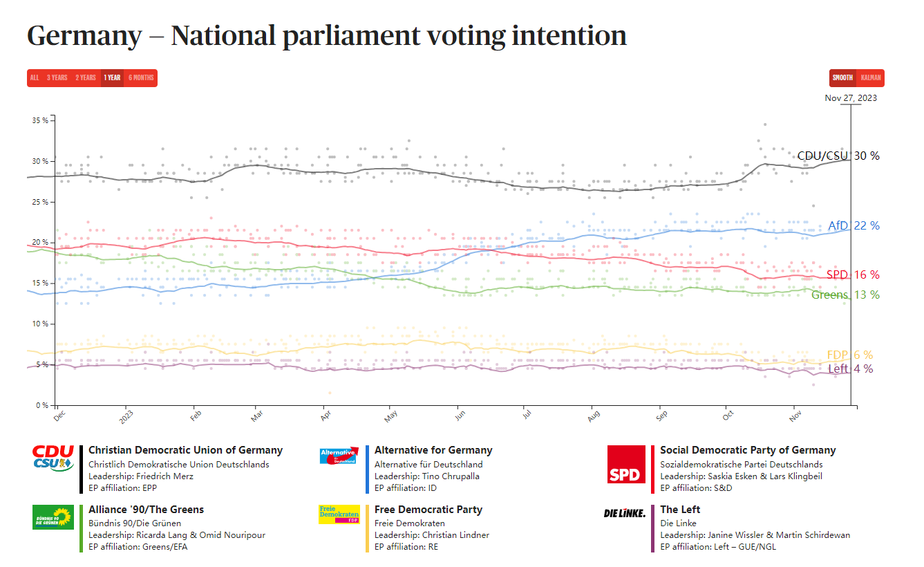Click the Freie Demokraten FDP logo
Viewport: 924px width, 567px height.
(x=339, y=514)
